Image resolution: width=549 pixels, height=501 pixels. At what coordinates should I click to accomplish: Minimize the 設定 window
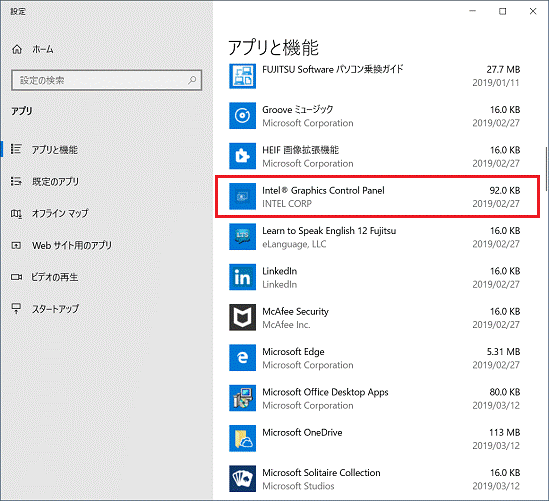(472, 11)
